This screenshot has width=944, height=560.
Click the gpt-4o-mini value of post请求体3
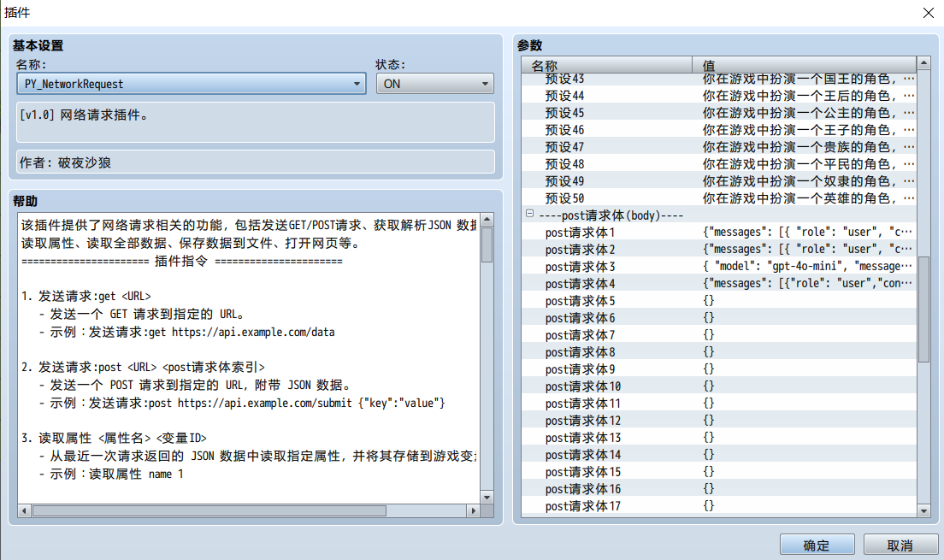(x=807, y=266)
